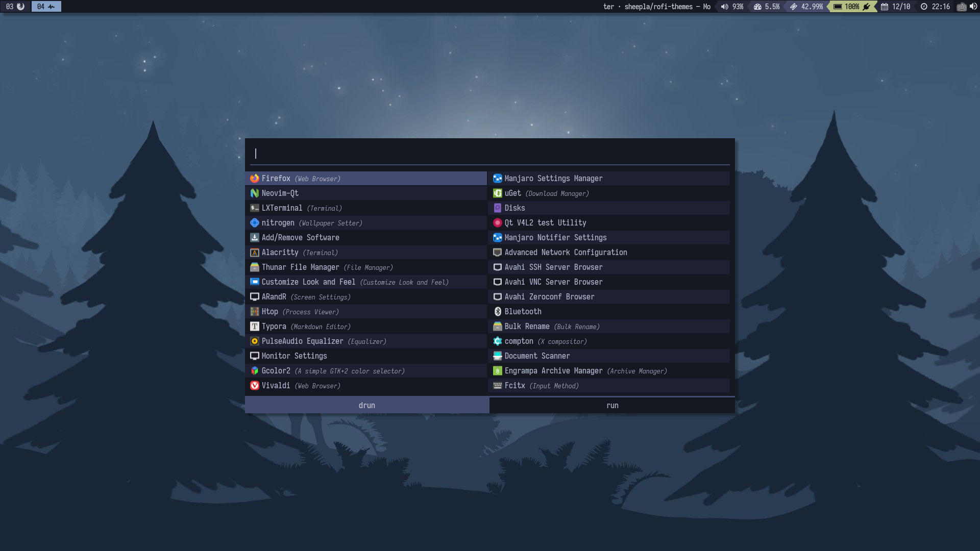980x551 pixels.
Task: Click the Engrampa Archive Manager icon
Action: click(497, 371)
